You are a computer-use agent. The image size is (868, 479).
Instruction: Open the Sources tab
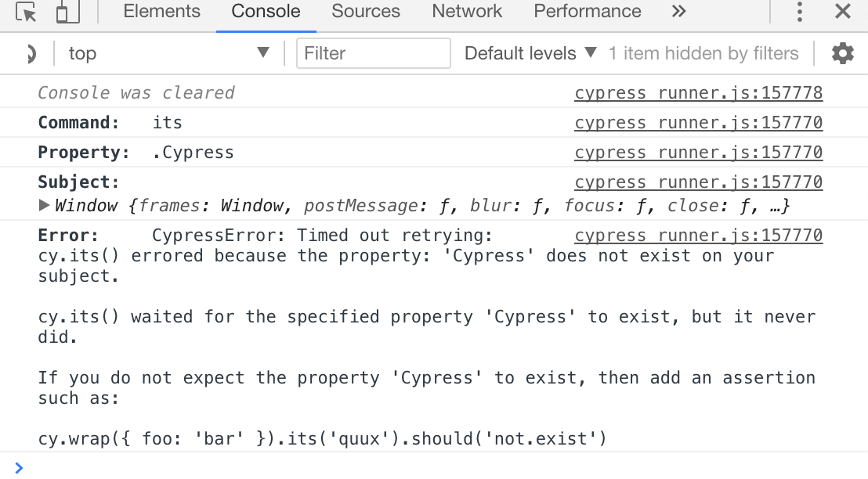pyautogui.click(x=365, y=12)
